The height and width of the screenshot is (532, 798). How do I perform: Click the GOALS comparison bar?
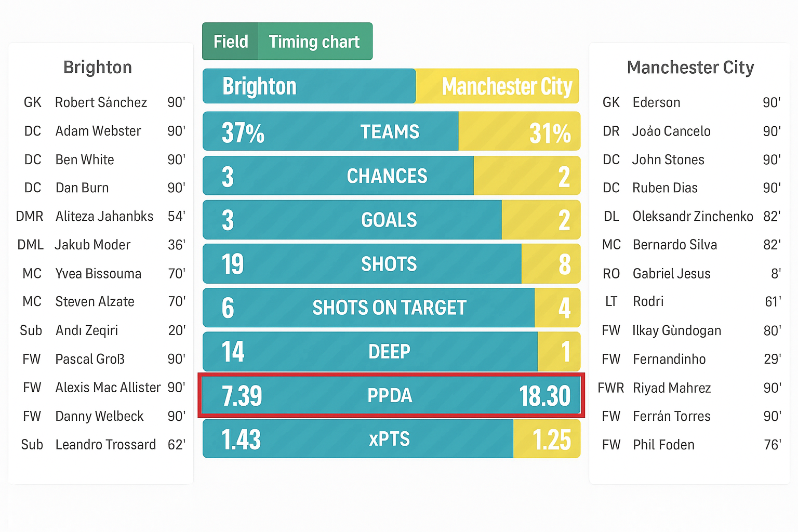390,220
